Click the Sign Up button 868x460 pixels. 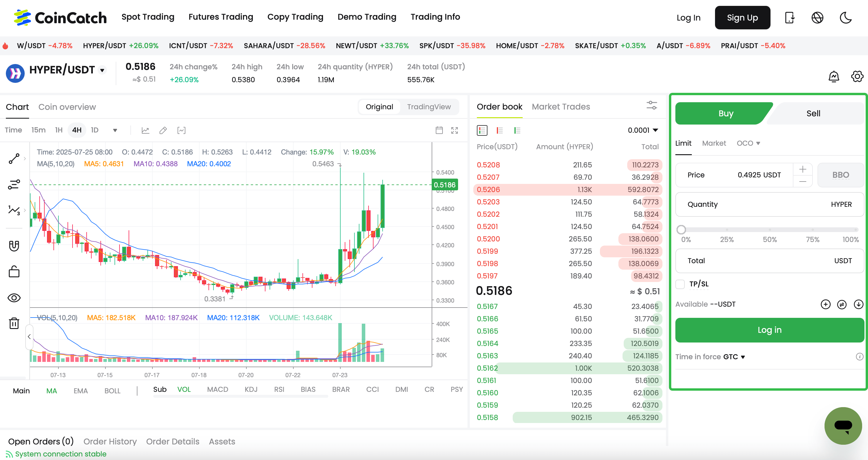742,18
